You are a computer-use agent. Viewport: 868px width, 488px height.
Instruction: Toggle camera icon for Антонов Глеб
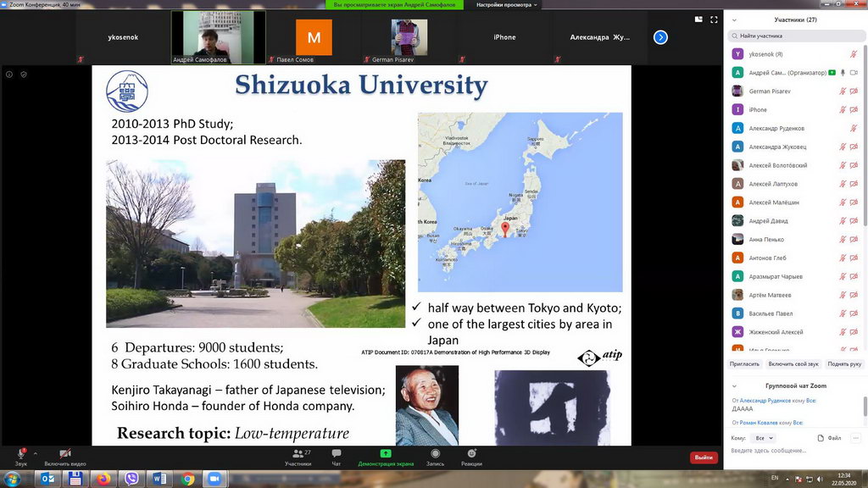[x=854, y=258]
